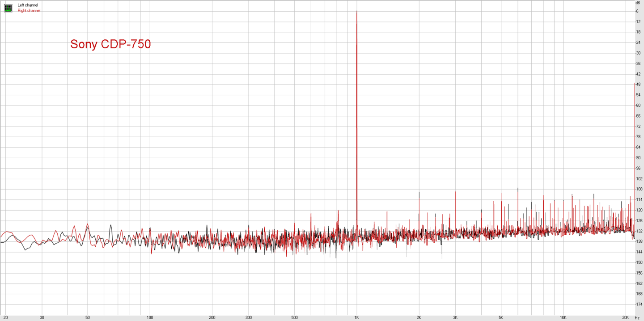Click the Hz unit label on horizontal axis

(x=637, y=317)
